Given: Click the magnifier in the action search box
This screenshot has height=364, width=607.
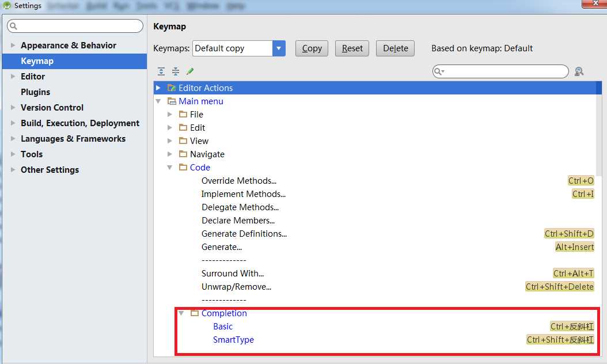Looking at the screenshot, I should pyautogui.click(x=438, y=71).
